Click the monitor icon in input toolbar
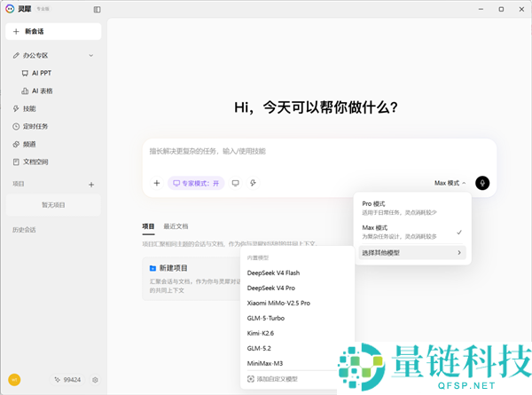Screen dimensions: 532x395 pos(236,184)
